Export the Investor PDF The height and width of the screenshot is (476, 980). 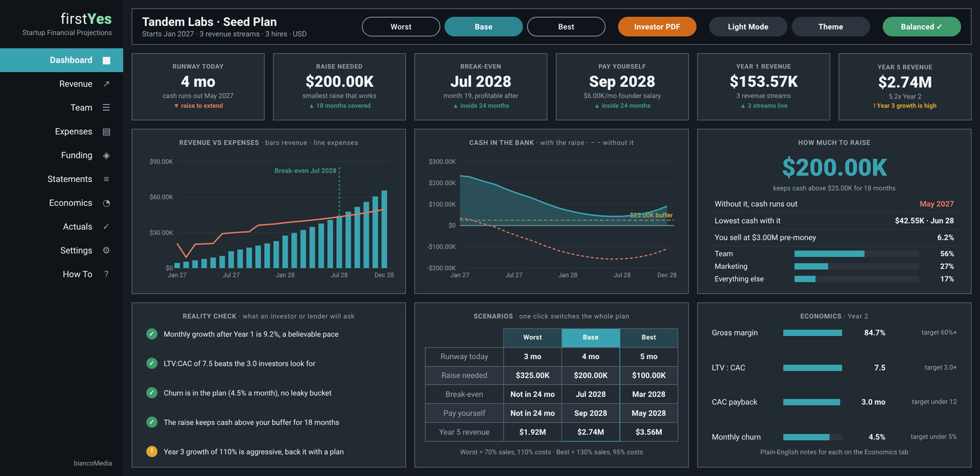pos(657,27)
